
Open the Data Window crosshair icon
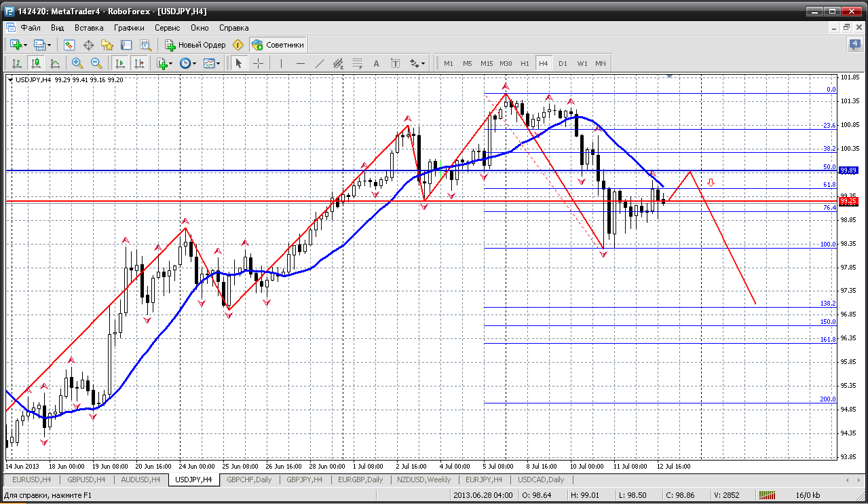(88, 45)
